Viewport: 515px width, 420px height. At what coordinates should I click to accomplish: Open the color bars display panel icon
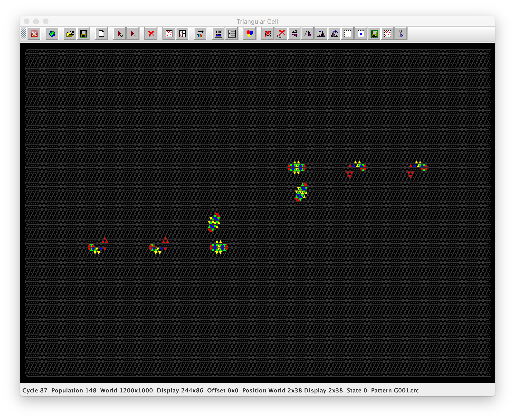[x=218, y=34]
